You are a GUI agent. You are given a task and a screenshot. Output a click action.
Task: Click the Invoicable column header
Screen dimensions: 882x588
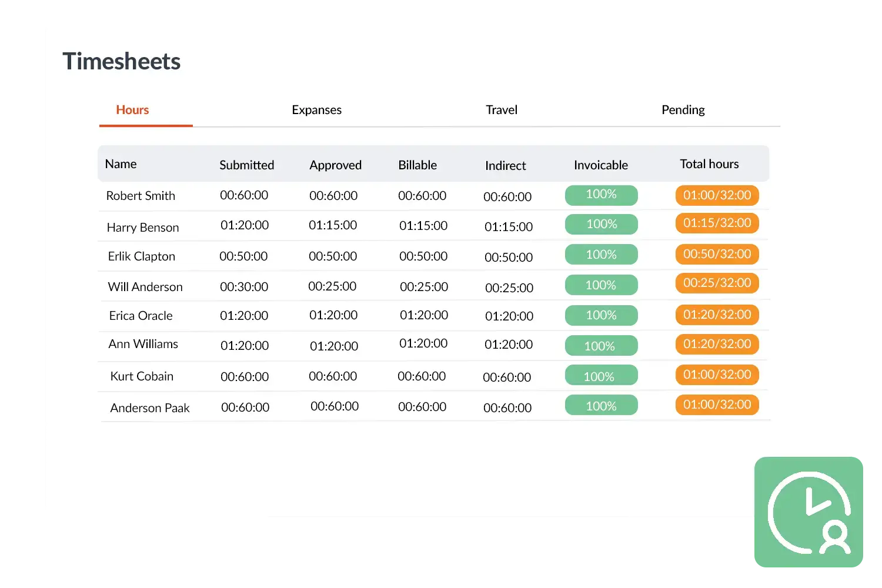point(600,165)
